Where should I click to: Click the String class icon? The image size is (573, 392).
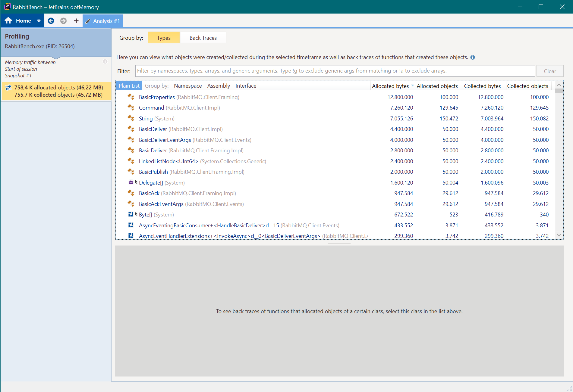pyautogui.click(x=131, y=118)
